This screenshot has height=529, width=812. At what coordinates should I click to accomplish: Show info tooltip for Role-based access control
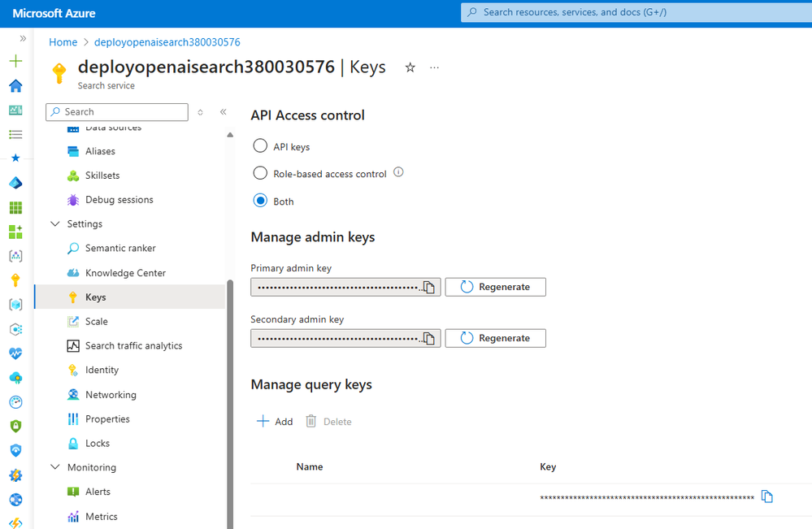[398, 172]
